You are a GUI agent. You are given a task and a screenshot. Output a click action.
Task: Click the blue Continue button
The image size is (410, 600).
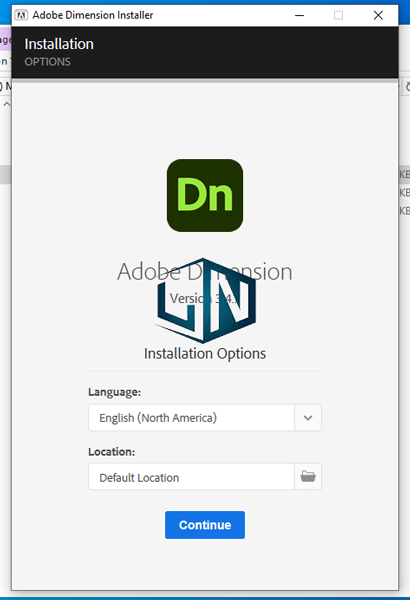[x=205, y=525]
